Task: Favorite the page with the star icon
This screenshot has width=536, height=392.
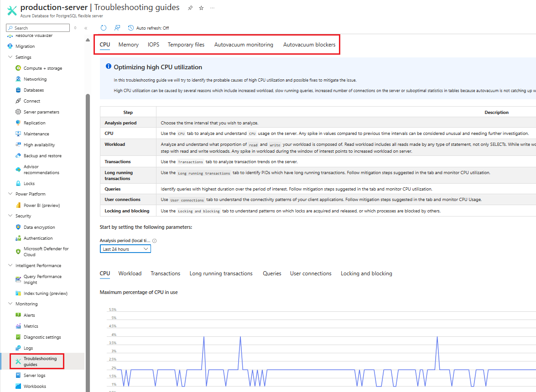Action: (201, 7)
